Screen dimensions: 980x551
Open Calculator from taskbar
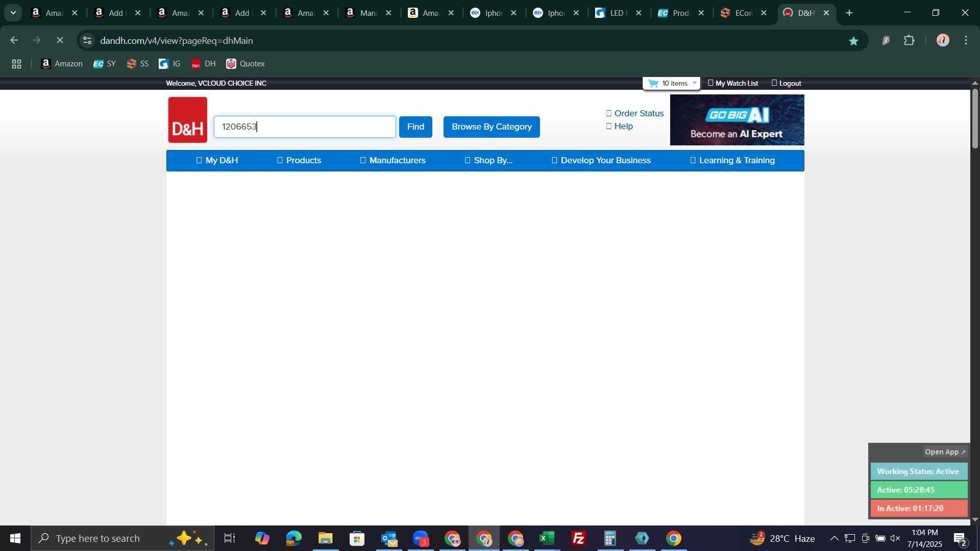click(x=610, y=538)
